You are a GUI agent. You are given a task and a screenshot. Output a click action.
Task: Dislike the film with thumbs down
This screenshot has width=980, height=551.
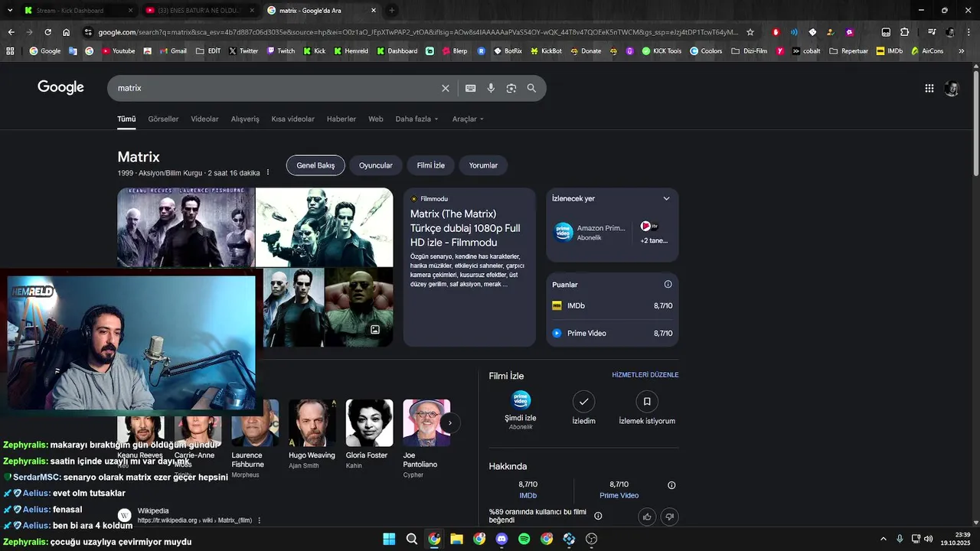669,517
